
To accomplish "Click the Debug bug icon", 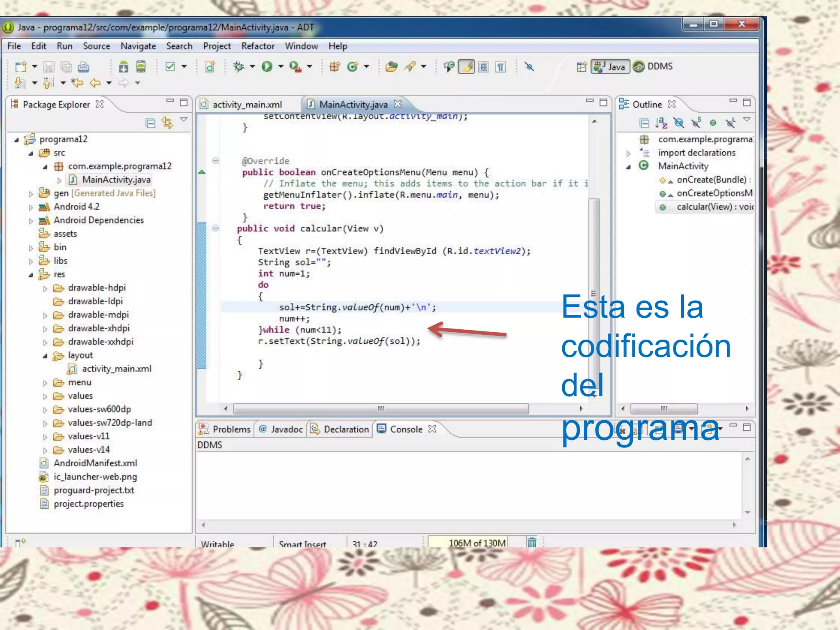I will (239, 66).
